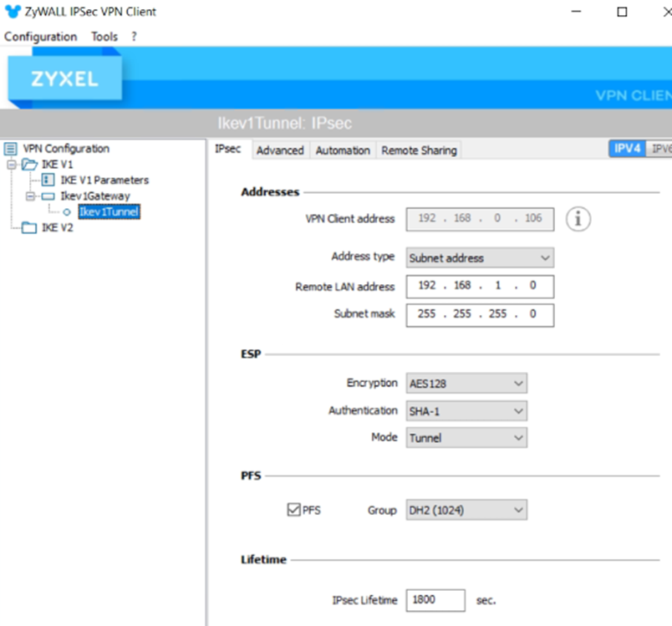The width and height of the screenshot is (672, 626).
Task: Switch to the Advanced tab
Action: coord(280,150)
